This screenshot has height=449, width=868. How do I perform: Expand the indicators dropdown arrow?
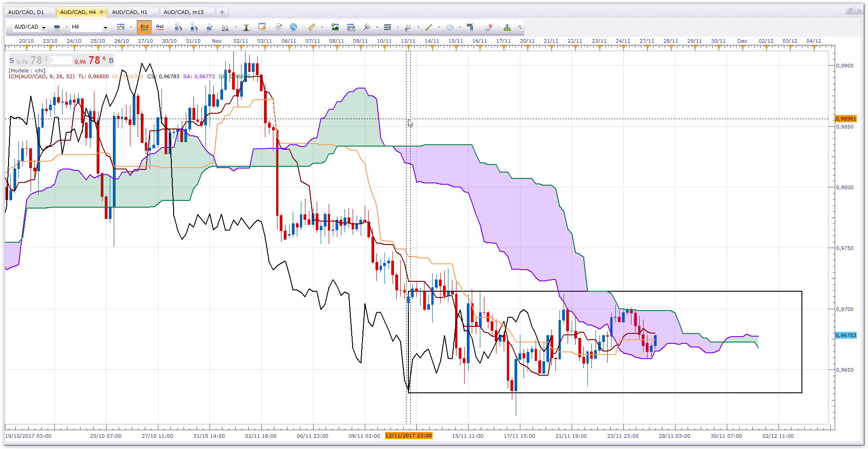pyautogui.click(x=377, y=27)
